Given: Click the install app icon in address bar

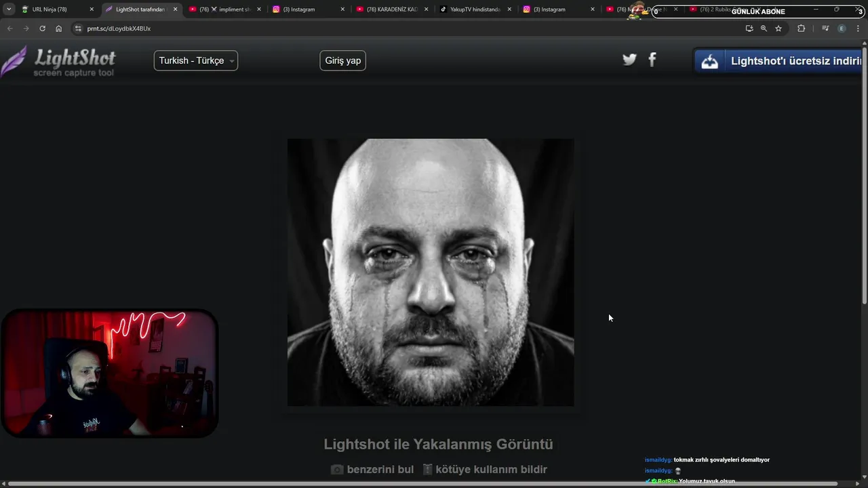Looking at the screenshot, I should (749, 28).
